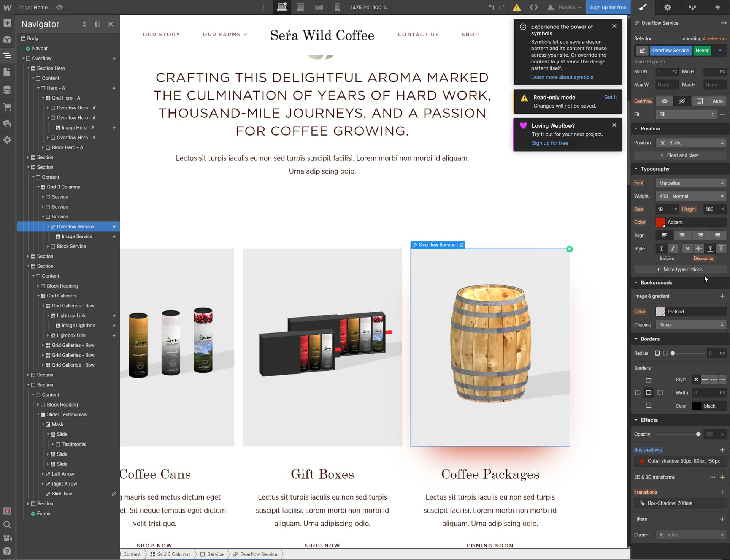Set overflow to visible eye icon
The height and width of the screenshot is (560, 730).
(664, 101)
